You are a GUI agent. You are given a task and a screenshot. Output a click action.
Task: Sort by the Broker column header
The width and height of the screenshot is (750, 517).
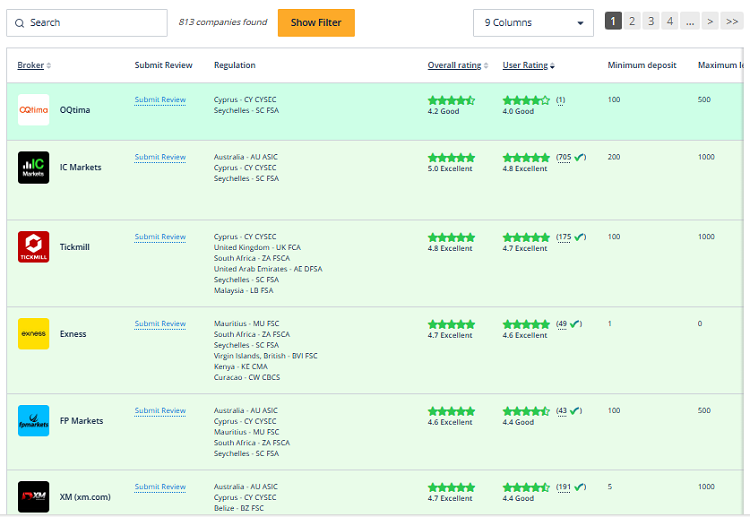[x=31, y=65]
